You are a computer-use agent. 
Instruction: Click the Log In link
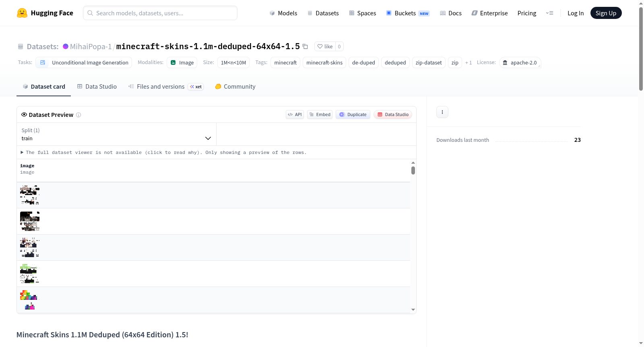pyautogui.click(x=576, y=13)
